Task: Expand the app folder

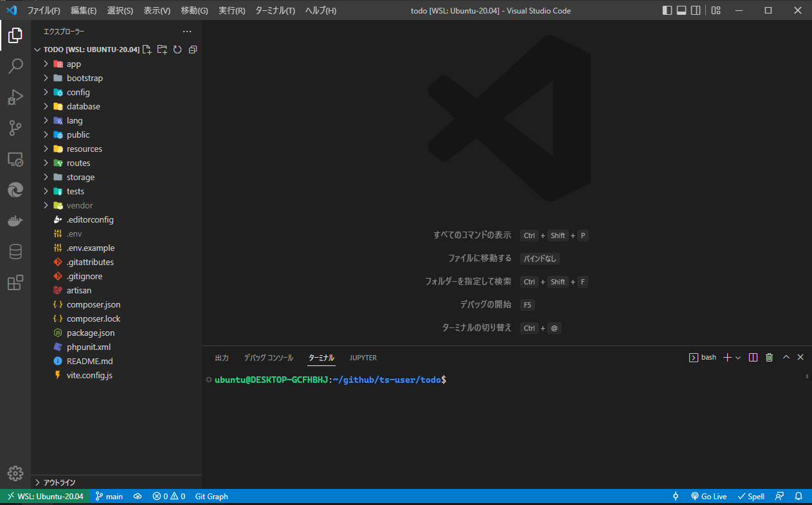Action: (x=116, y=64)
